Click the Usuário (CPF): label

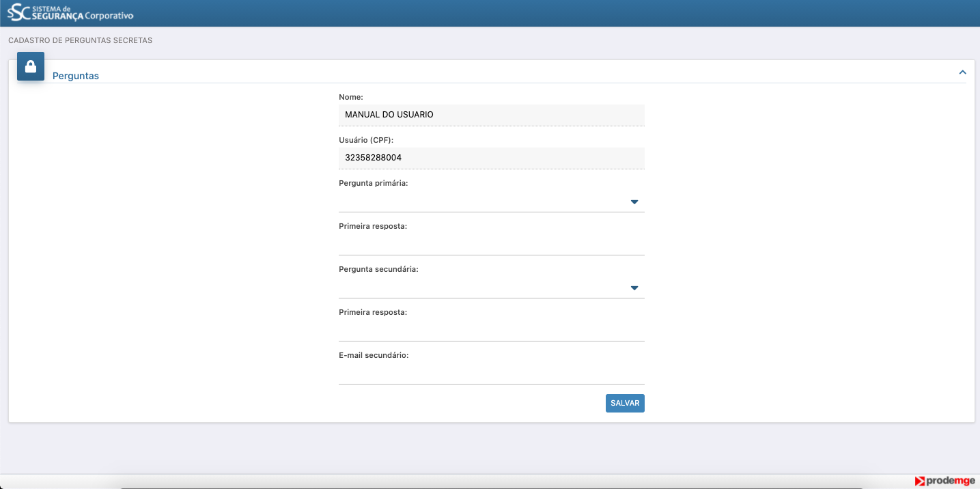click(x=367, y=140)
